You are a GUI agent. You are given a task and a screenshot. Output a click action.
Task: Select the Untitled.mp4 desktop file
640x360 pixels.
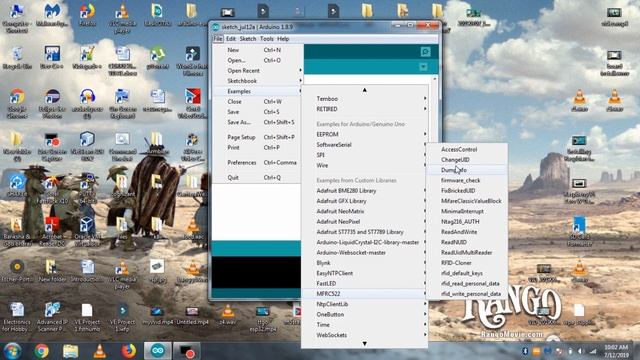192,316
